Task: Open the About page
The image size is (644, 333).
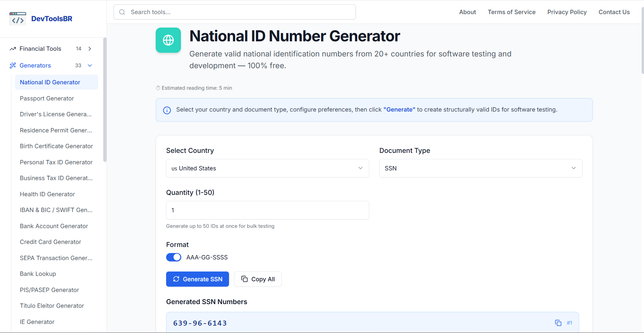Action: (467, 12)
